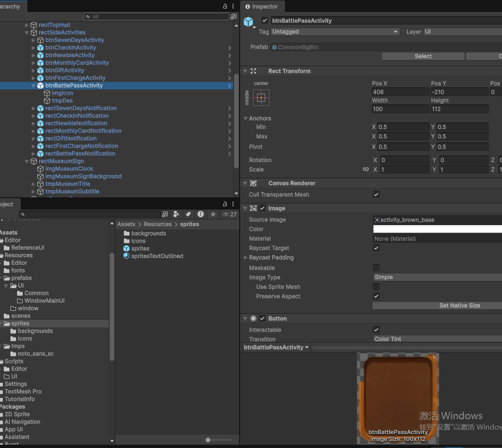Open the Layer dropdown showing UI
This screenshot has width=502, height=448.
pos(463,32)
